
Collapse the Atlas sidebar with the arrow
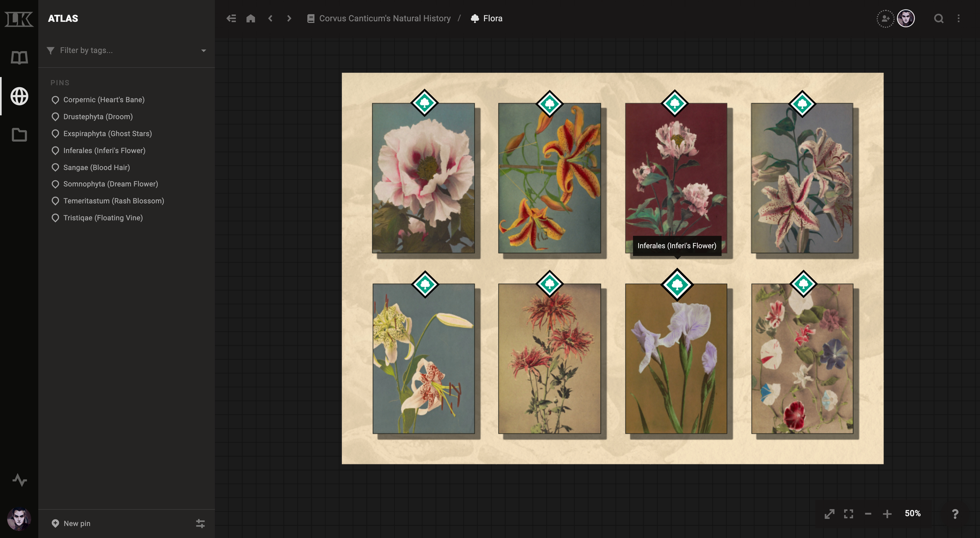pos(231,18)
